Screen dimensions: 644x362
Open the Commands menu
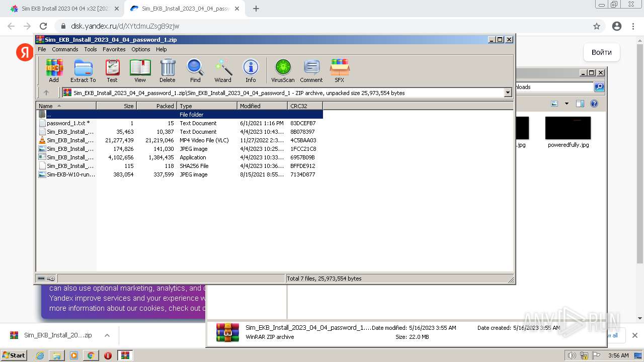point(65,49)
